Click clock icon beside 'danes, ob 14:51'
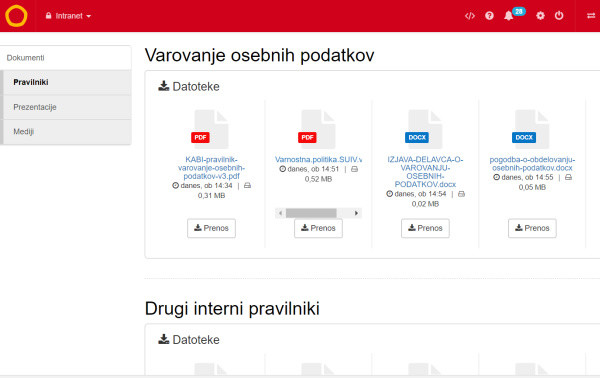 click(x=282, y=169)
